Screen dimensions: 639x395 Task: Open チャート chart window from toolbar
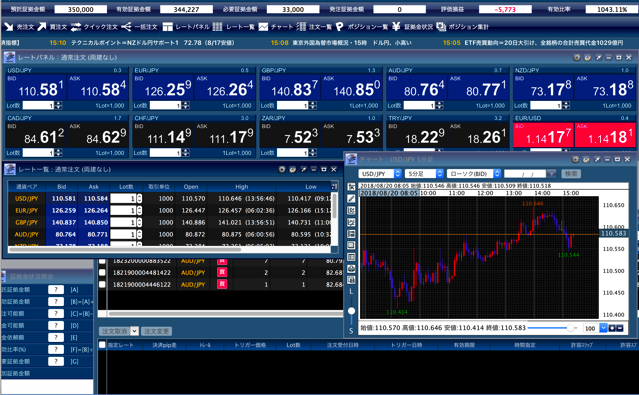(x=276, y=27)
